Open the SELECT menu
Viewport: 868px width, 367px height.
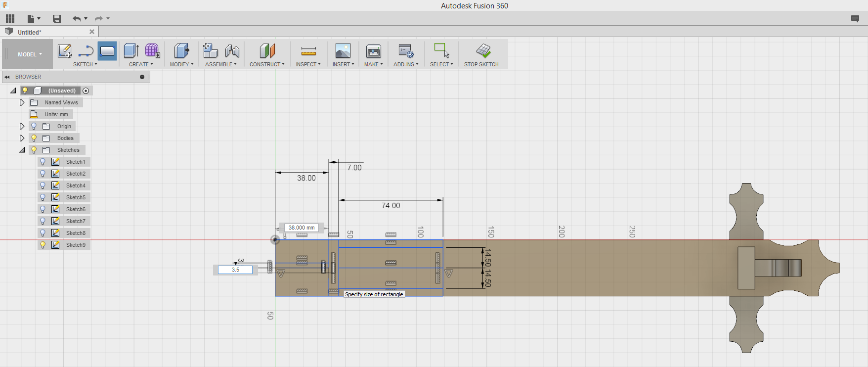pyautogui.click(x=441, y=64)
